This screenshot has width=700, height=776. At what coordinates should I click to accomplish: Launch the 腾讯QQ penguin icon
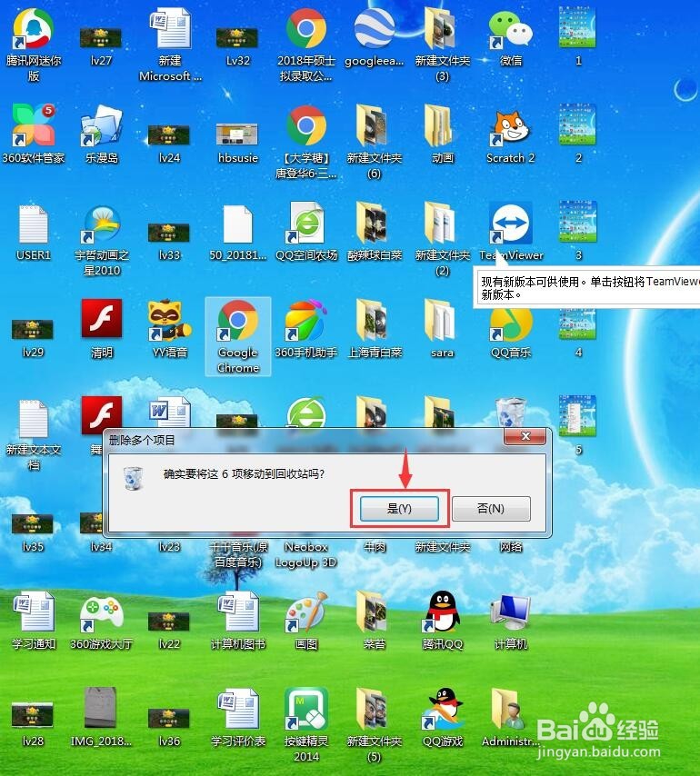click(x=442, y=612)
